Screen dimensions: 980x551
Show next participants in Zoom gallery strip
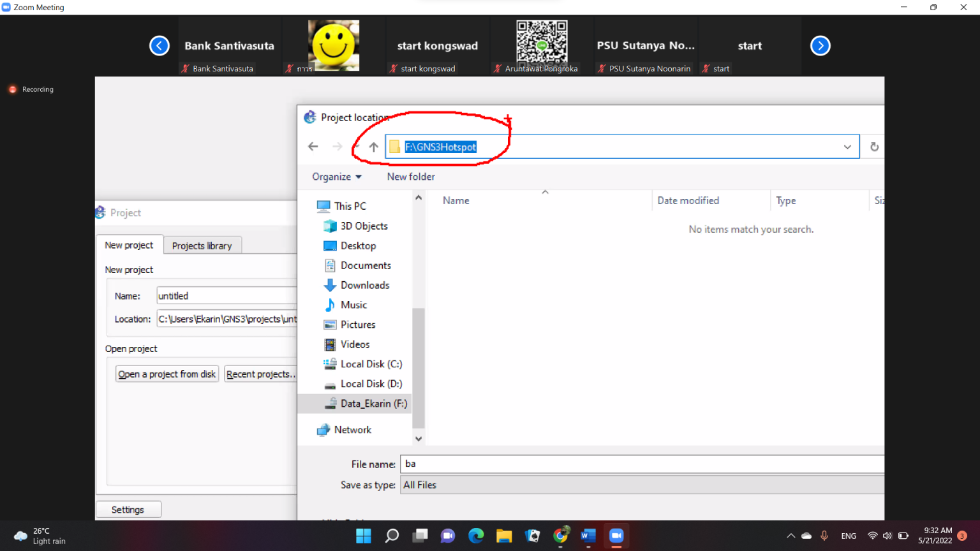[820, 46]
